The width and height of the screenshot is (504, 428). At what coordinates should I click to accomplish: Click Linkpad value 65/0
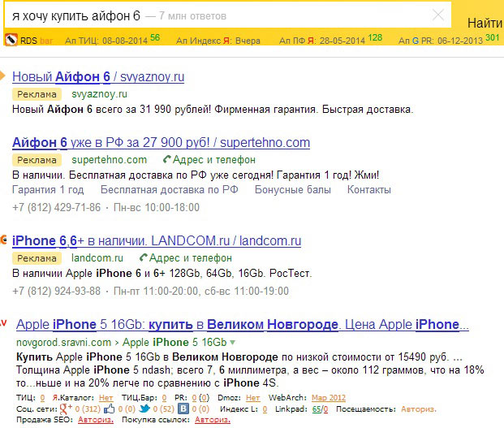(x=320, y=409)
